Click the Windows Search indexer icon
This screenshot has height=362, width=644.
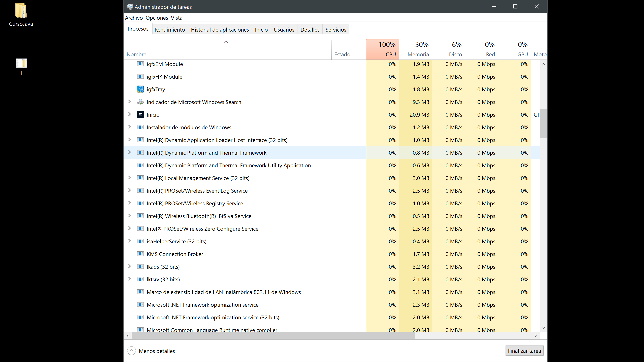(x=140, y=102)
